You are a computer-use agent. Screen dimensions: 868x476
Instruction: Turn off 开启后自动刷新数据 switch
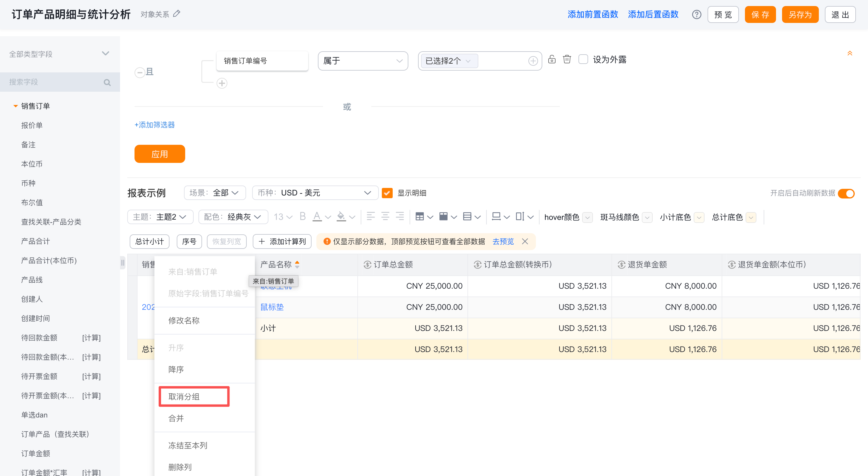[846, 193]
